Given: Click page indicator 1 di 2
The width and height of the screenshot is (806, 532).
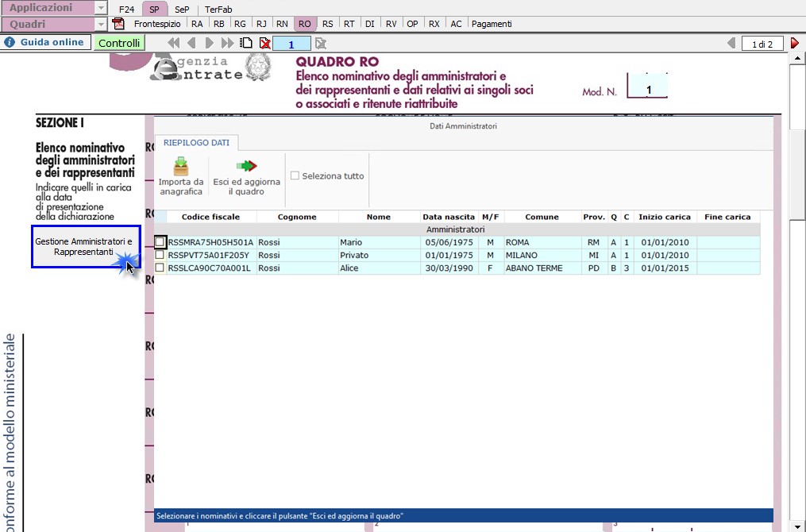Looking at the screenshot, I should click(x=762, y=44).
